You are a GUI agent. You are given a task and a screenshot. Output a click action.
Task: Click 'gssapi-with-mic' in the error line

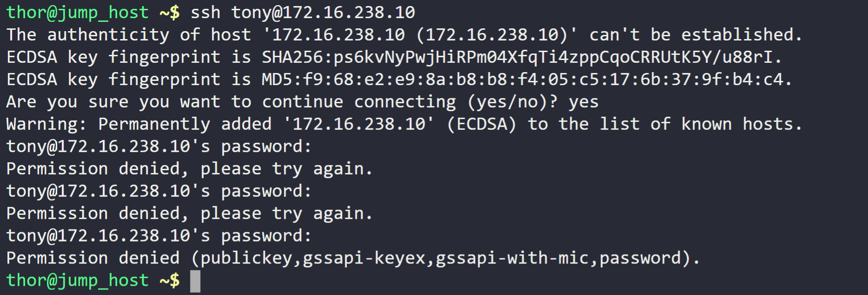[x=512, y=258]
